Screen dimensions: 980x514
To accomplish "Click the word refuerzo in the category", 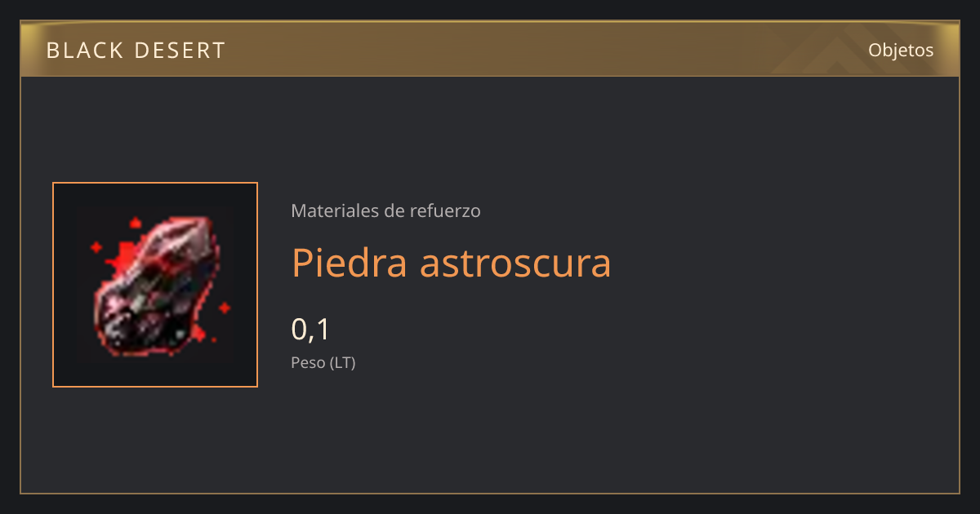I will [445, 210].
